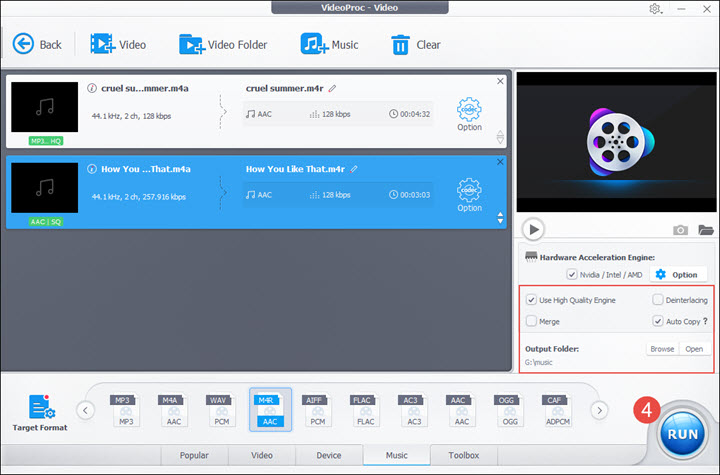Enable Deinterlacing checkbox
720x475 pixels.
pos(658,300)
